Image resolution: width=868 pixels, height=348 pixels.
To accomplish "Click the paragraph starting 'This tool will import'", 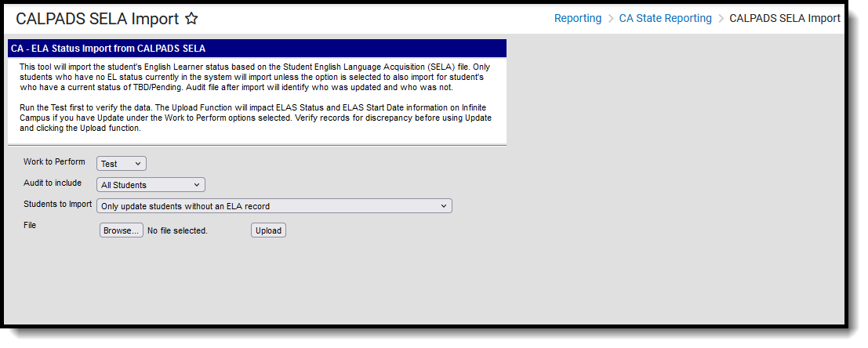I will [255, 77].
